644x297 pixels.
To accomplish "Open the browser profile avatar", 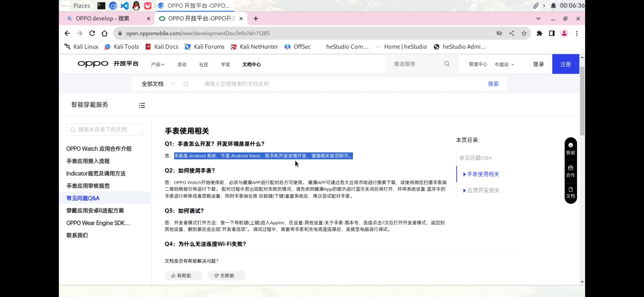I will [x=564, y=33].
